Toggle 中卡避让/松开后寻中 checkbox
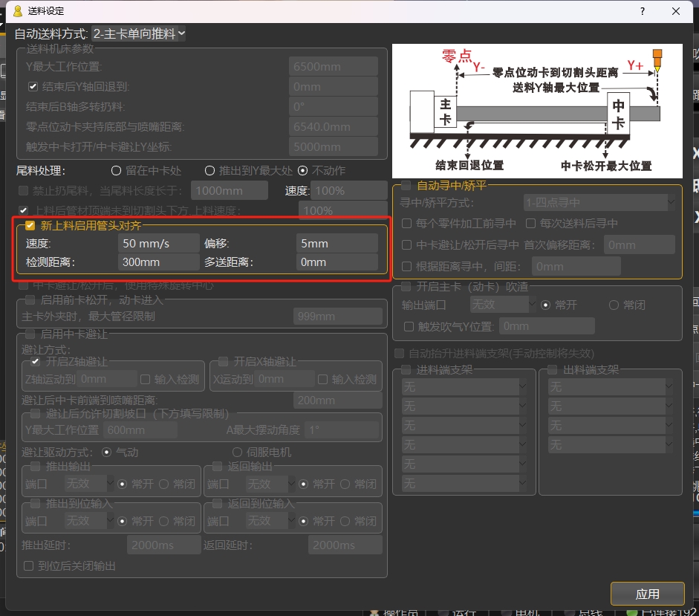Viewport: 699px width, 616px height. [406, 245]
